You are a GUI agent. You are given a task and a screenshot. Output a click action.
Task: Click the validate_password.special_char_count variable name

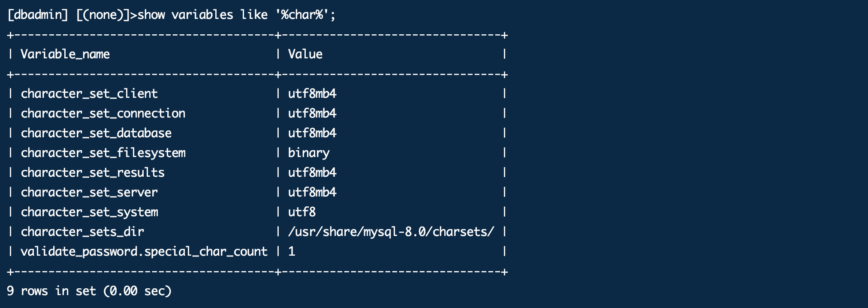[x=144, y=251]
